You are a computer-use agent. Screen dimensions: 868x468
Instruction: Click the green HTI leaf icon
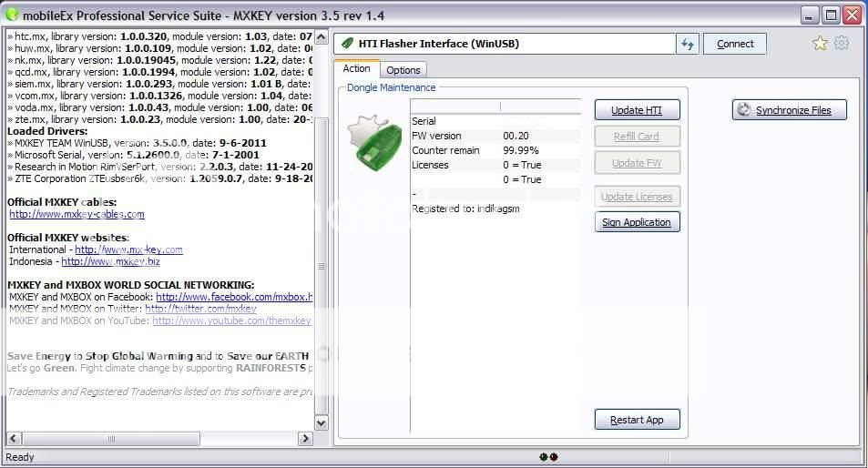coord(347,44)
